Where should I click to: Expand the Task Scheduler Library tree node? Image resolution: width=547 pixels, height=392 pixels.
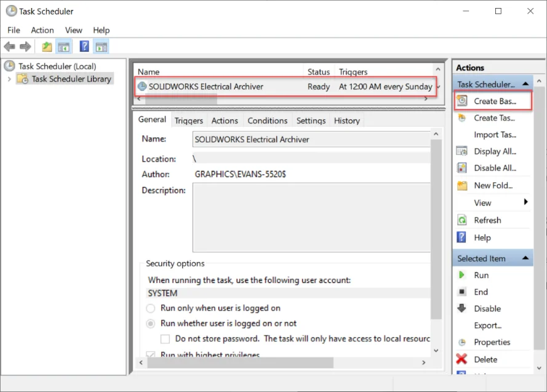tap(9, 79)
